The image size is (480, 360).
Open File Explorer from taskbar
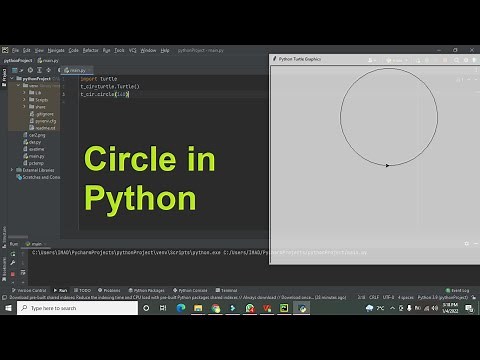pyautogui.click(x=198, y=308)
